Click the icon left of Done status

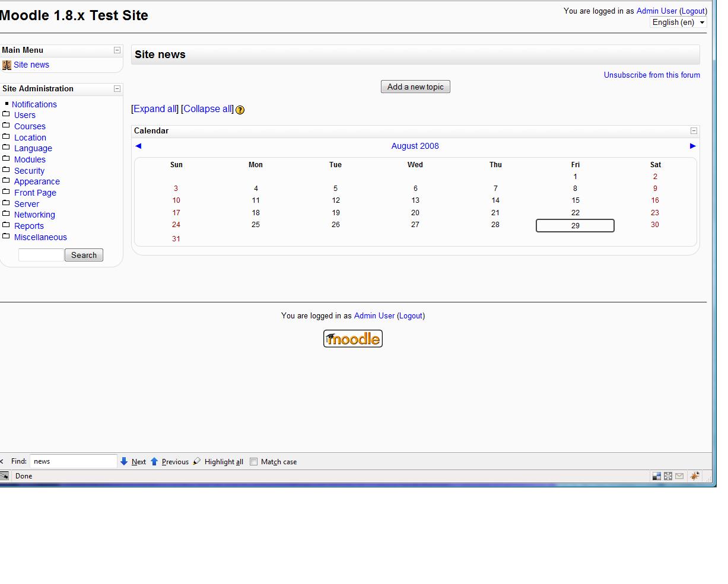pos(4,476)
